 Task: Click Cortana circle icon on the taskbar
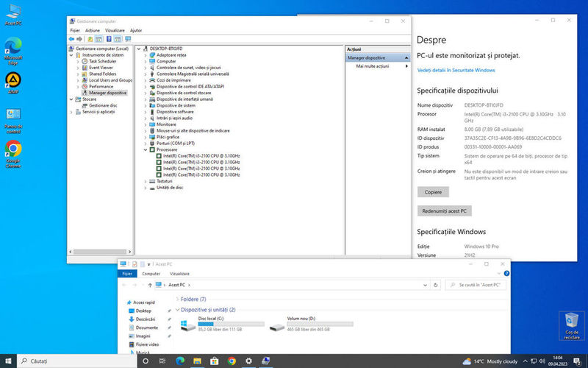point(146,361)
